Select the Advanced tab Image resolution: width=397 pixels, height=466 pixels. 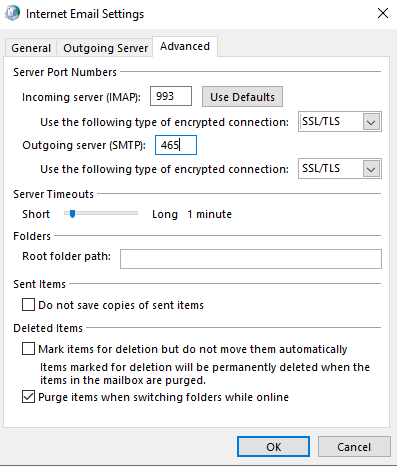pos(185,46)
